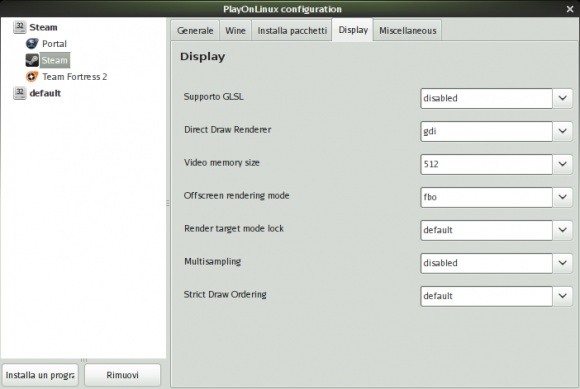Viewport: 580px width, 389px height.
Task: Click the Direct Draw Renderer field showing gdi
Action: (x=486, y=131)
